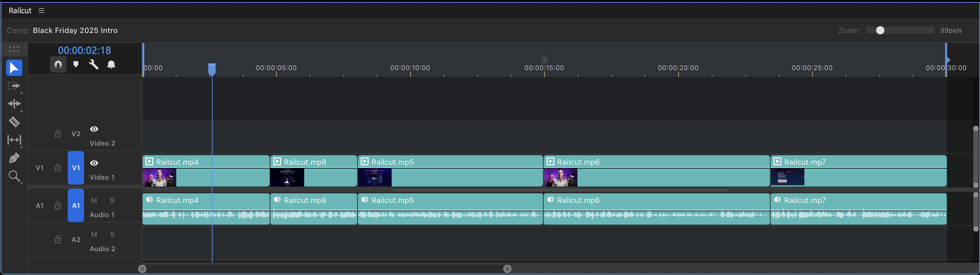Viewport: 980px width, 275px height.
Task: Select Railcut.mp5 audio clip
Action: (x=451, y=209)
